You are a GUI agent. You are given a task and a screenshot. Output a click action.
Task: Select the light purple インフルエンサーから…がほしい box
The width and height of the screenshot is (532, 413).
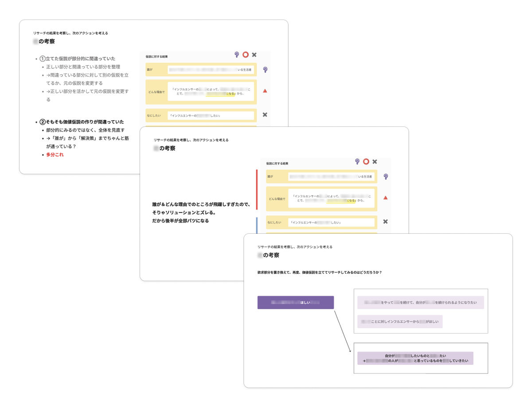coord(400,322)
